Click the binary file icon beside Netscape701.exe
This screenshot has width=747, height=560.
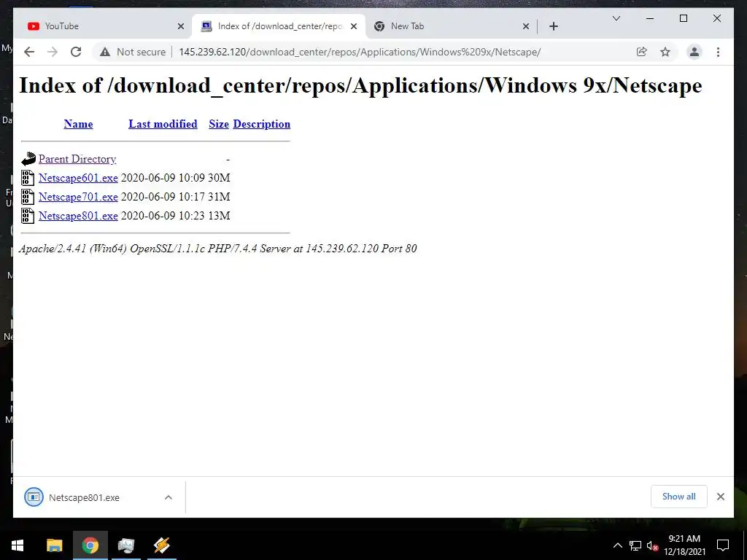(28, 197)
